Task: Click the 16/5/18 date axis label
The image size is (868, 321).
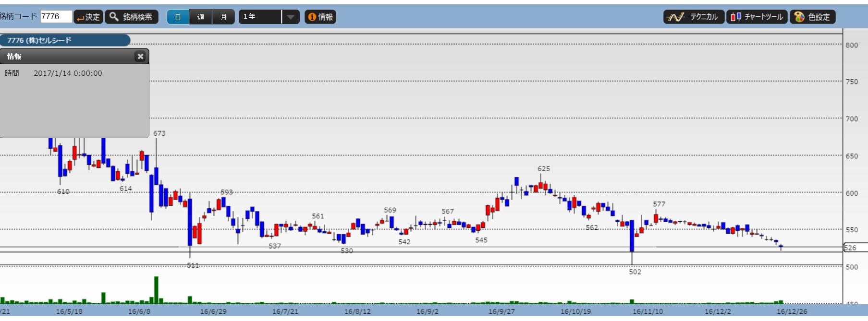Action: point(69,312)
